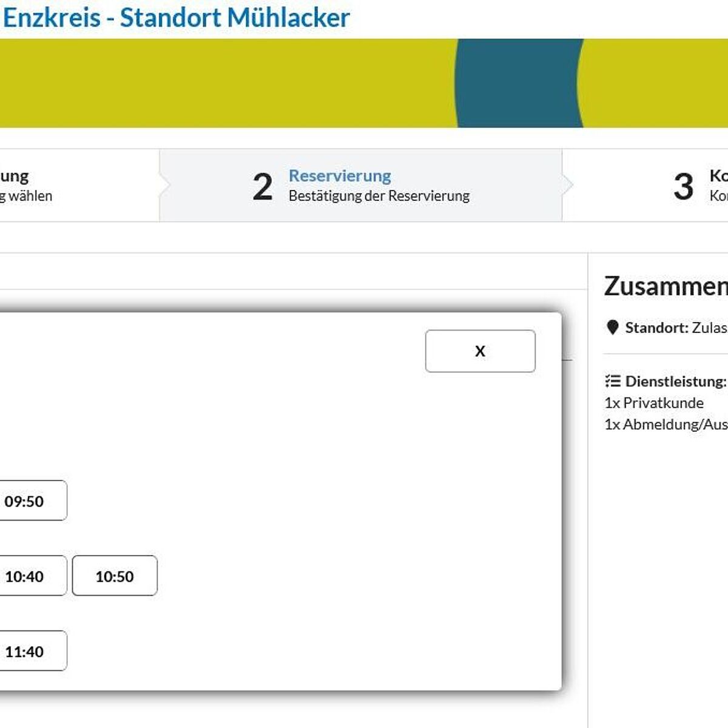Click the bold 'Dienstleistung:' label
728x728 pixels.
coord(675,381)
